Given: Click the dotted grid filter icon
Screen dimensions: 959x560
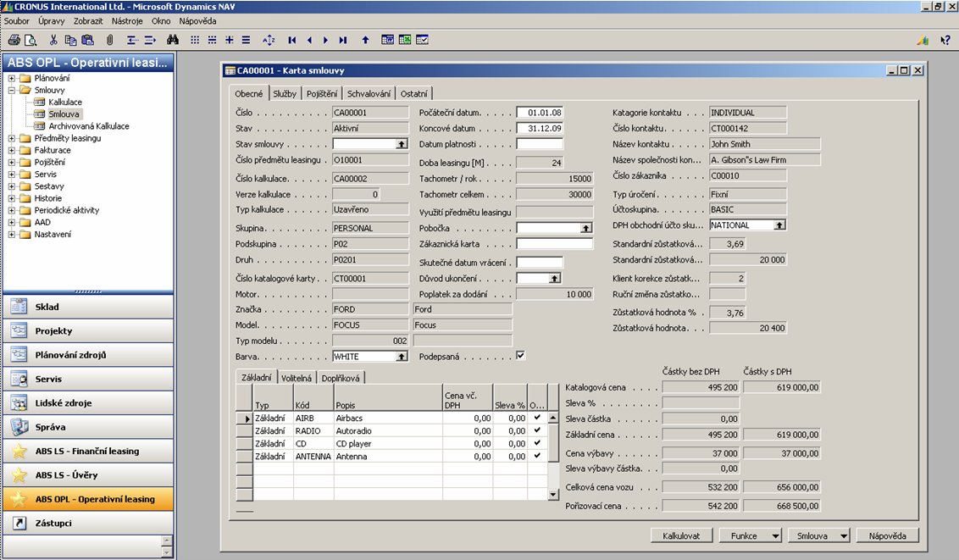Looking at the screenshot, I should [x=195, y=41].
